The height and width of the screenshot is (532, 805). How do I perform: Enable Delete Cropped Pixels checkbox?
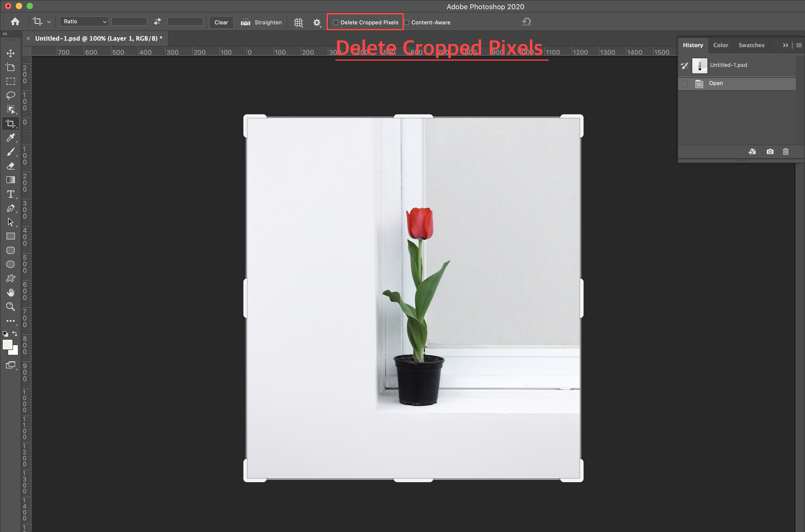pos(336,22)
